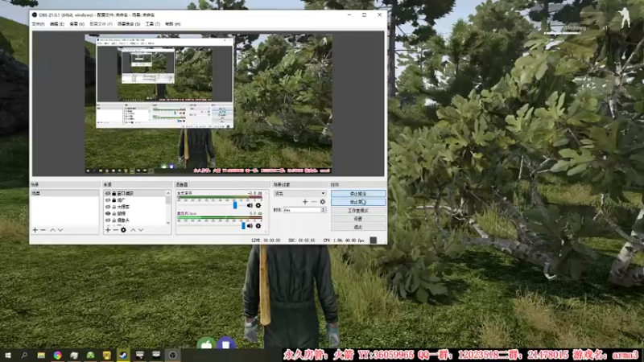This screenshot has width=644, height=362.
Task: Click the transition duration input field
Action: point(303,210)
